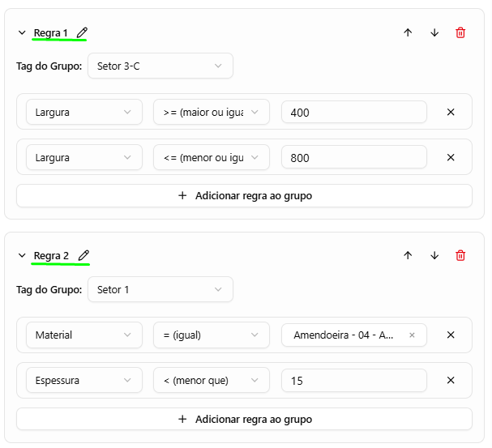Screen dimensions: 492x448
Task: Open the Setor 3-C tag dropdown
Action: [160, 66]
